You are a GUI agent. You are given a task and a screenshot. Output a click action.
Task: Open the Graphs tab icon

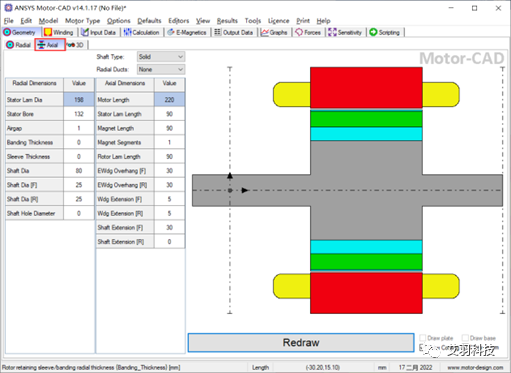tap(265, 32)
